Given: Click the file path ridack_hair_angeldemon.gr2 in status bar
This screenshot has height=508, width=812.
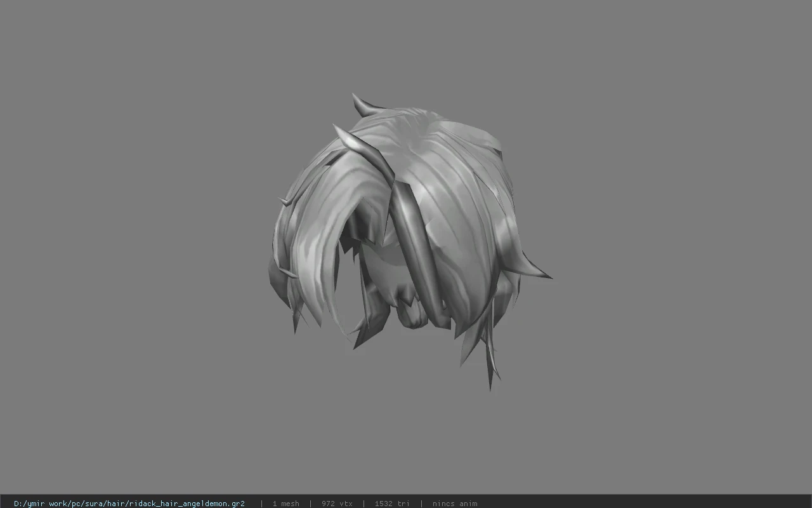Looking at the screenshot, I should pos(129,504).
